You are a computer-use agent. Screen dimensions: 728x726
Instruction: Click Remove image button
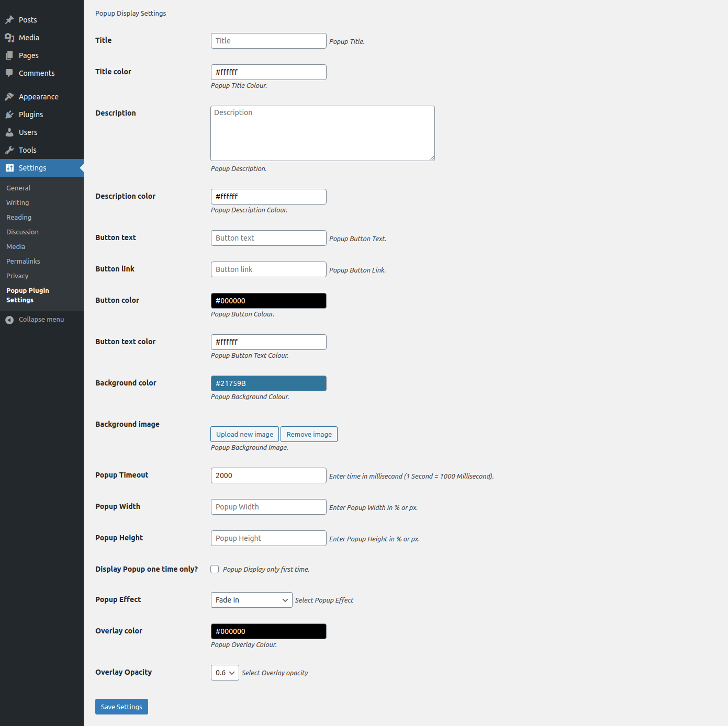pos(309,434)
